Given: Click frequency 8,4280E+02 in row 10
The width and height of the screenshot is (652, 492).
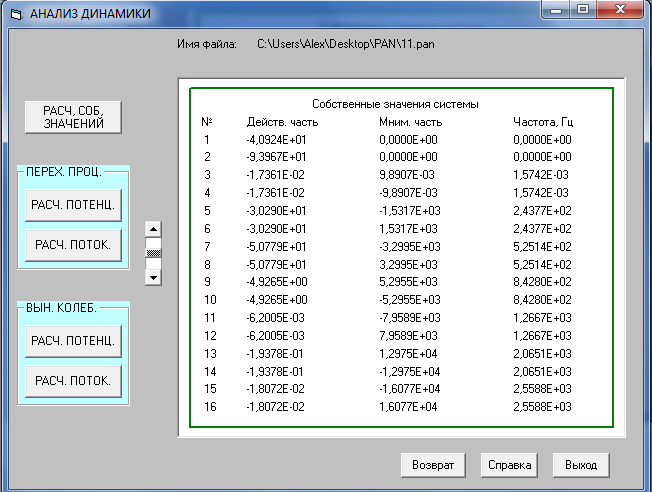Looking at the screenshot, I should [542, 300].
